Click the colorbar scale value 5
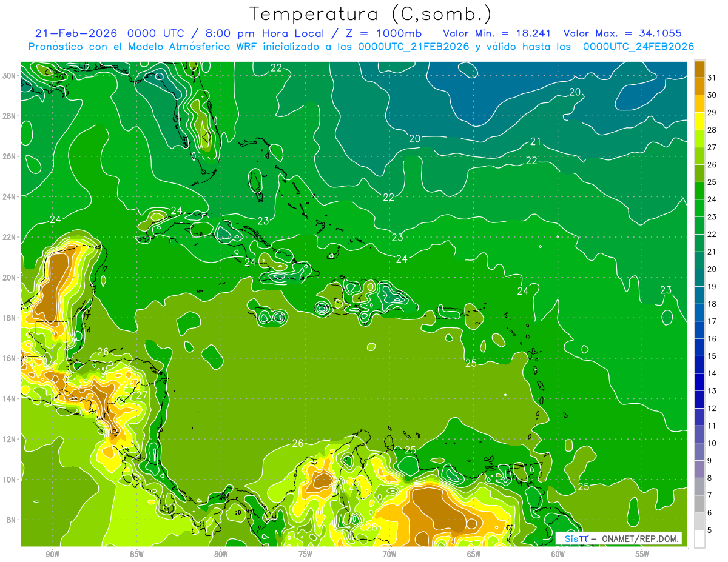 (710, 530)
